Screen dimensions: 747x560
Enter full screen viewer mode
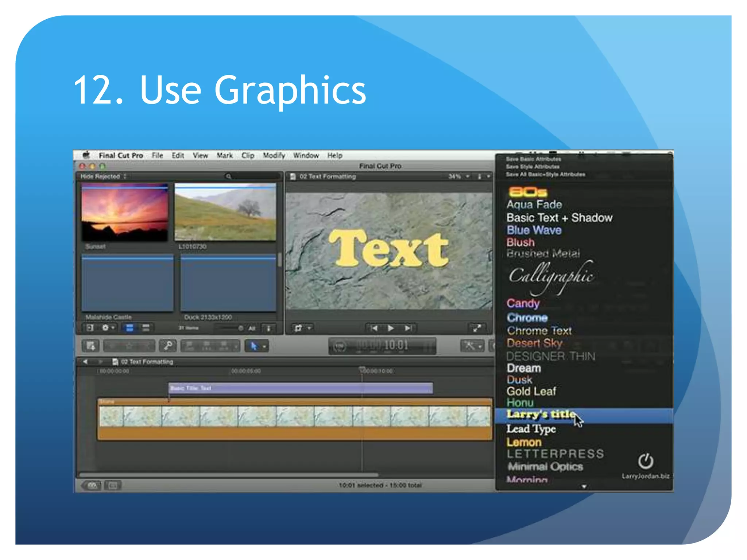(477, 328)
